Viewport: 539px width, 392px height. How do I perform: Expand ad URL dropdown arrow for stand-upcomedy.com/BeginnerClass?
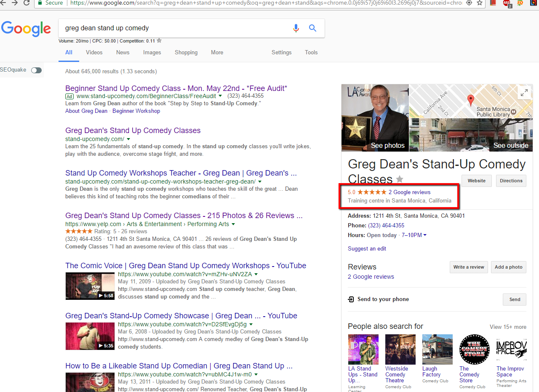tap(221, 96)
